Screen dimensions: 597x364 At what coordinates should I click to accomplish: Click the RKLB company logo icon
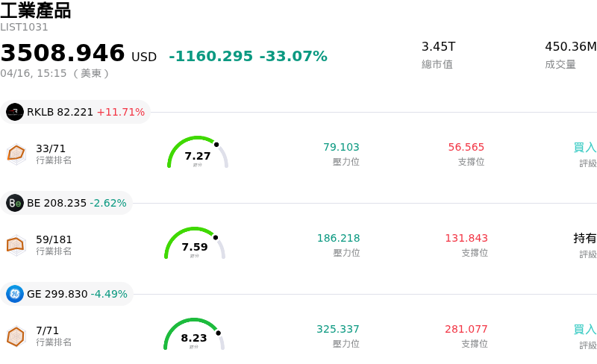pos(15,112)
